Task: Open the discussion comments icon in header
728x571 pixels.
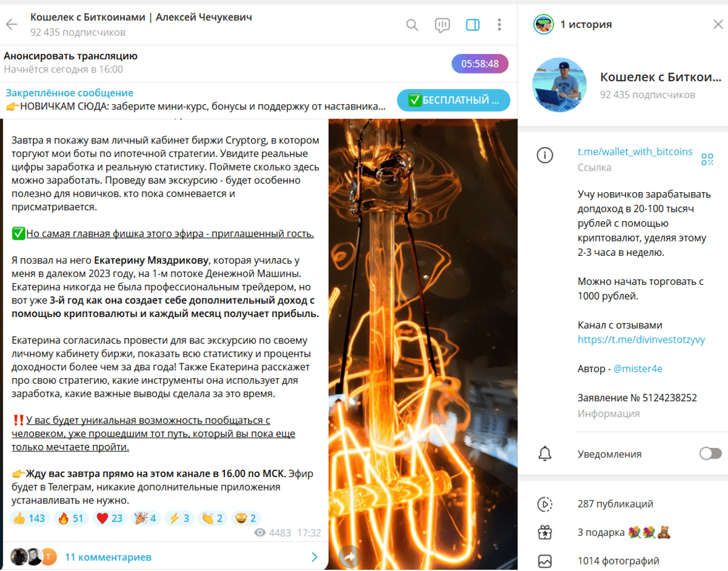Action: [x=442, y=25]
